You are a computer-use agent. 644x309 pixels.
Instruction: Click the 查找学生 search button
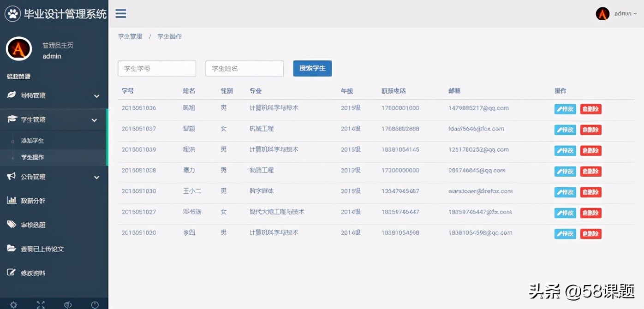tap(312, 68)
